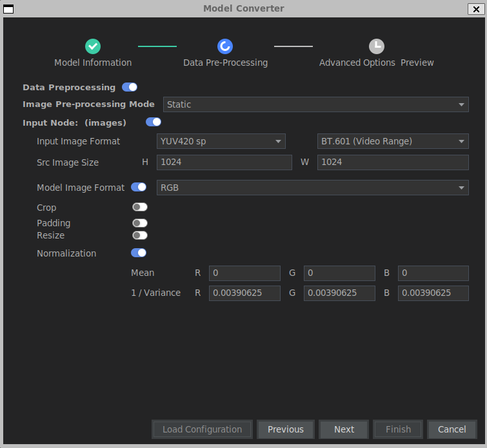Open the Input Image Format YUV420 sp dropdown

[221, 141]
